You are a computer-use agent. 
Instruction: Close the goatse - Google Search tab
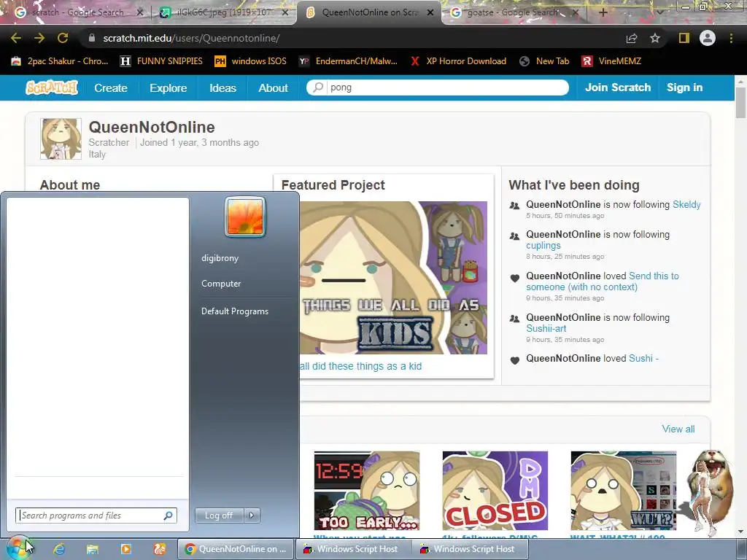tap(575, 12)
